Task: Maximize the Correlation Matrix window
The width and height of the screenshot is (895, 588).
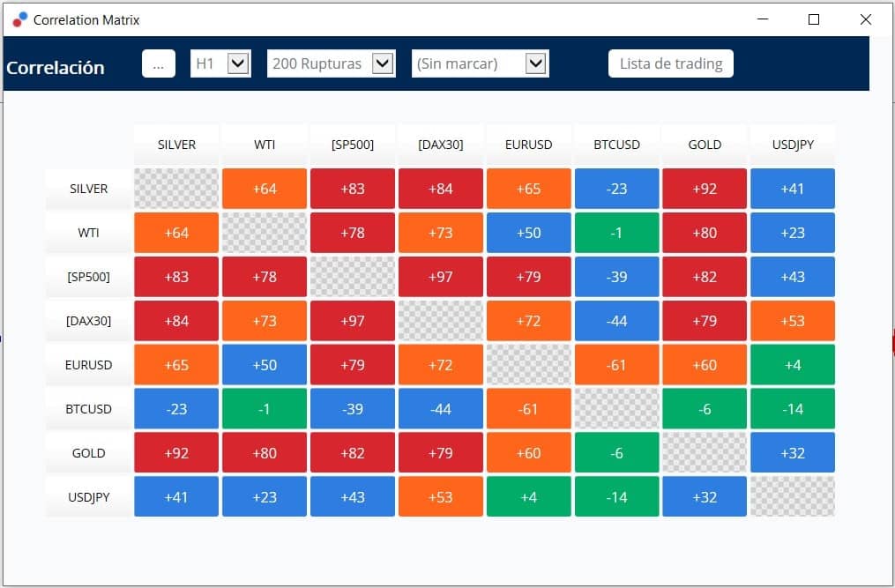Action: pyautogui.click(x=814, y=19)
